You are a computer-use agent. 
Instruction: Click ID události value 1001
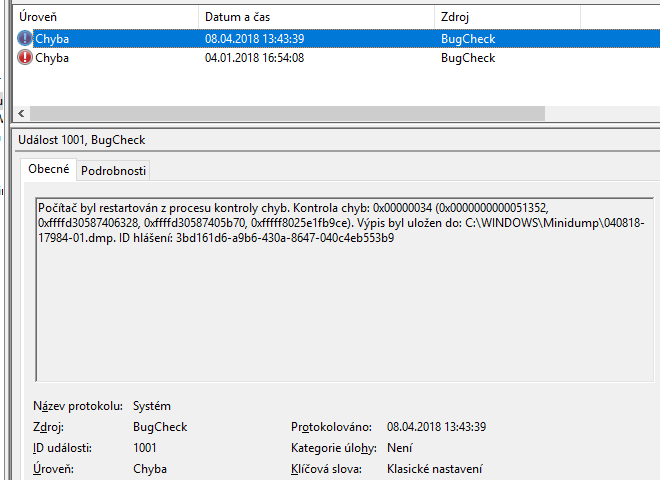pos(144,448)
